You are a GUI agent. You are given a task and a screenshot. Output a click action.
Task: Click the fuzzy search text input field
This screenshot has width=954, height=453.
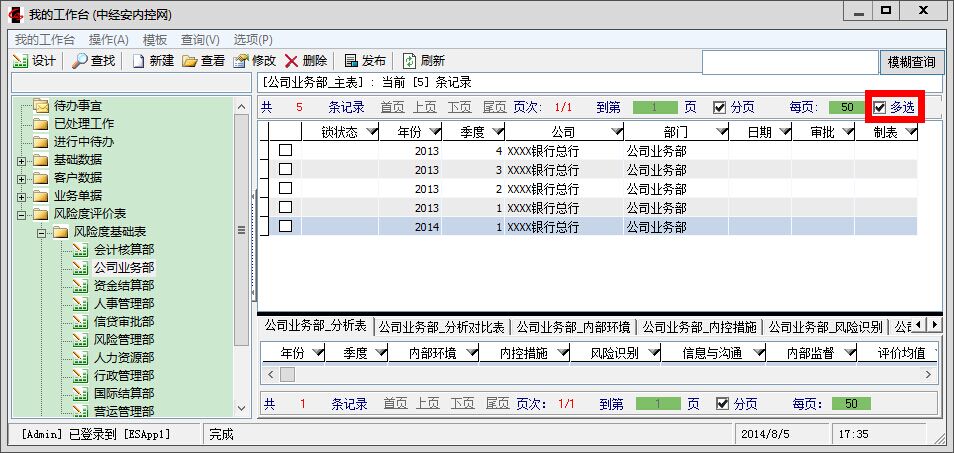pyautogui.click(x=789, y=62)
